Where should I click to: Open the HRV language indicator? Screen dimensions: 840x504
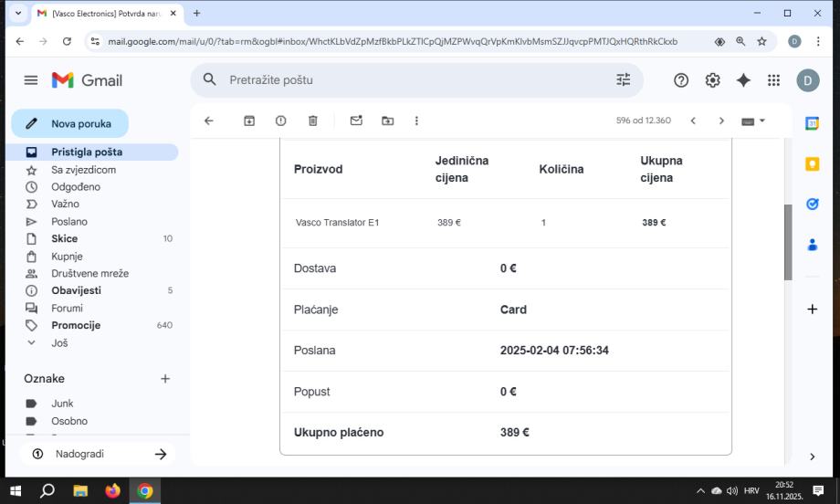pyautogui.click(x=751, y=490)
